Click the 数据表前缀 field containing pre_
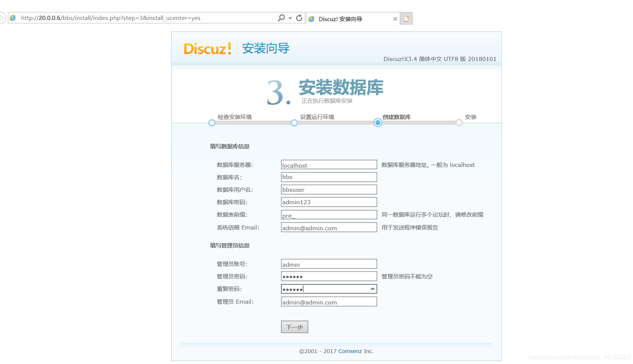The width and height of the screenshot is (633, 364). click(x=329, y=215)
